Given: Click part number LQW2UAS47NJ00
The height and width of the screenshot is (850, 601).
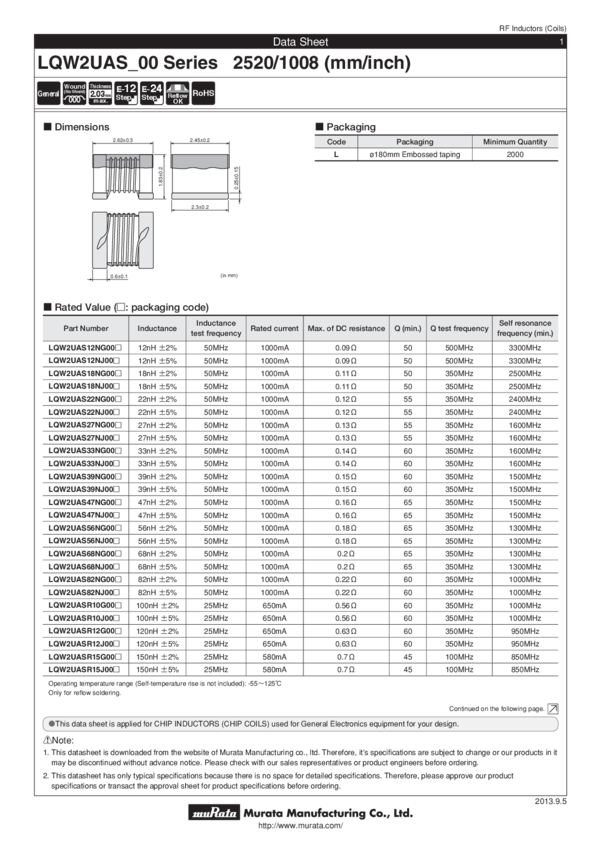Looking at the screenshot, I should [x=84, y=515].
